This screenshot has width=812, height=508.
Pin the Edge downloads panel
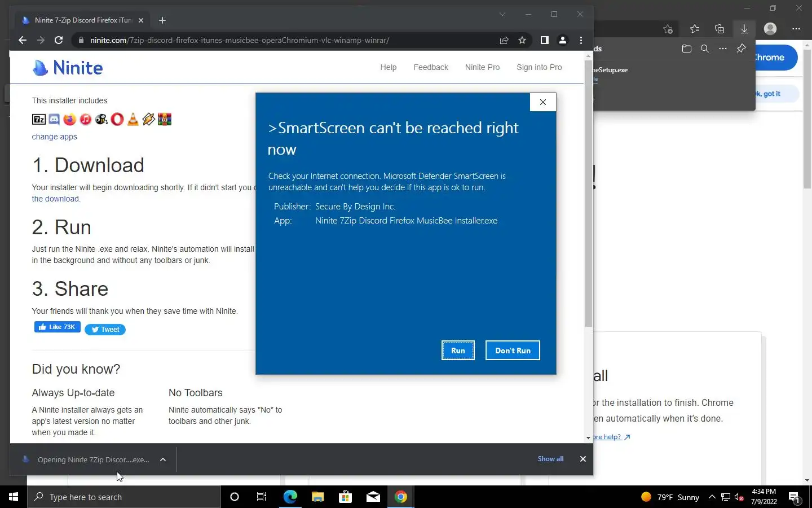click(x=742, y=49)
